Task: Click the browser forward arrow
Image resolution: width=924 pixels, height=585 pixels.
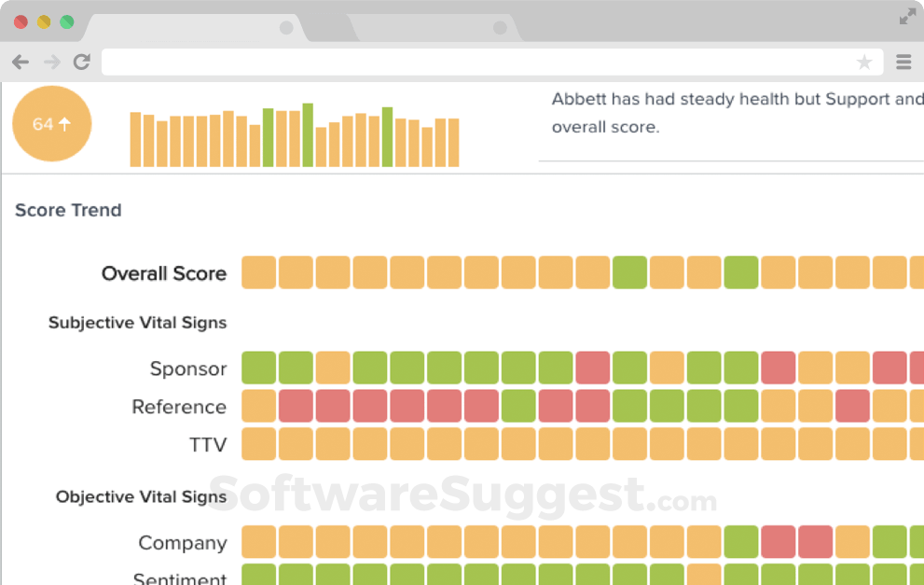Action: [x=52, y=62]
